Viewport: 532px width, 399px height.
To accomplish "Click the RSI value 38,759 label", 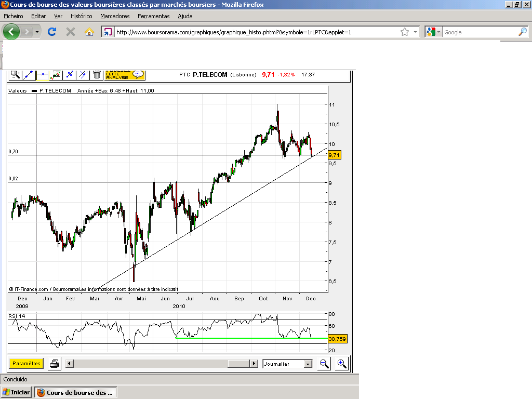I will click(x=337, y=339).
